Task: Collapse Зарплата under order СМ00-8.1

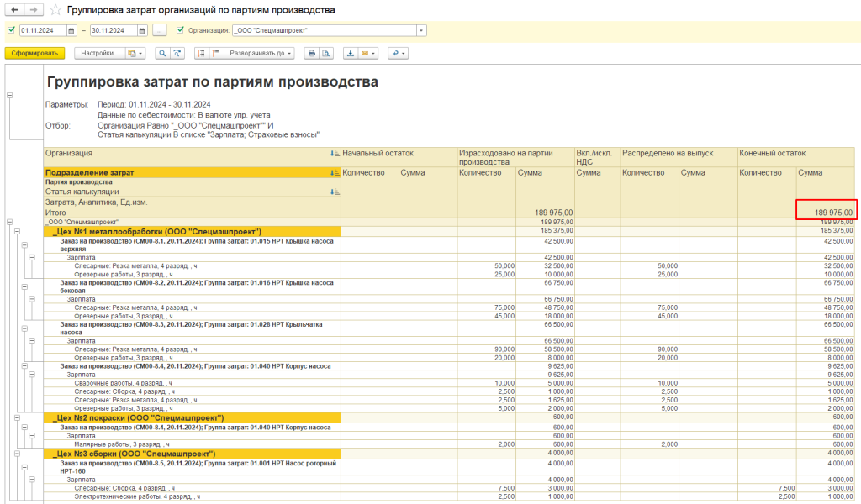Action: tap(32, 257)
